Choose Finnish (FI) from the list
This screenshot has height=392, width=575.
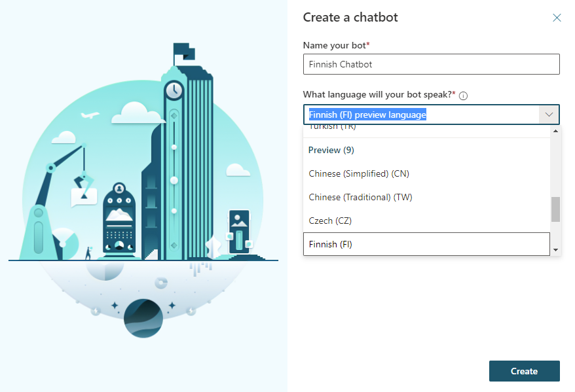point(426,244)
